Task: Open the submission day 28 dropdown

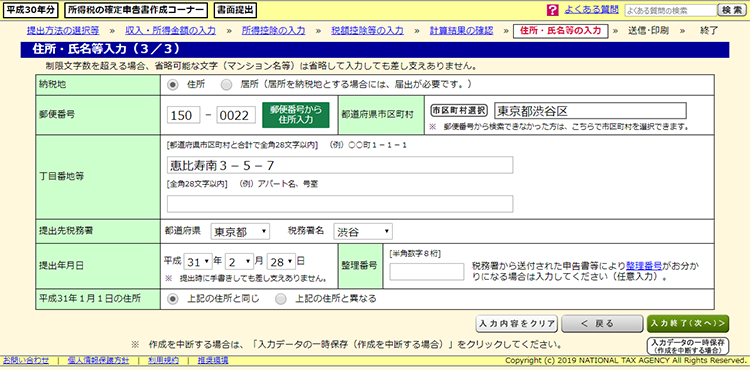Action: [x=281, y=261]
